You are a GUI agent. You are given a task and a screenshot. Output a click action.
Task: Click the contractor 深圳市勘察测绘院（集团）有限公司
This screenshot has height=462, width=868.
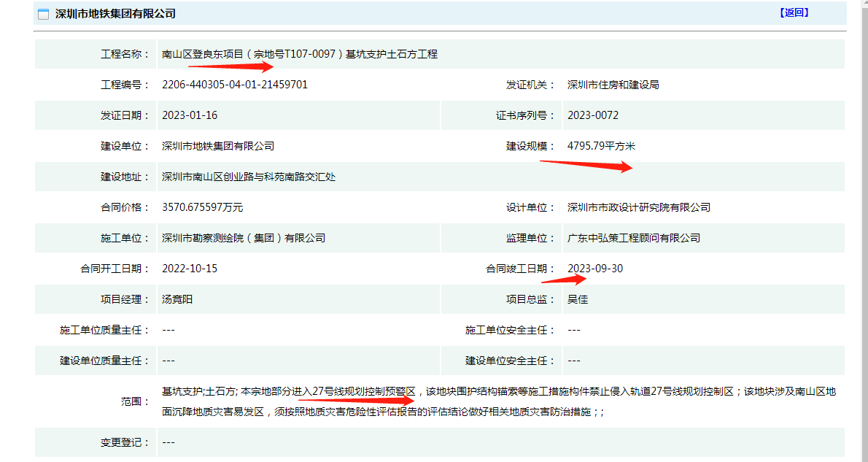[x=244, y=238]
